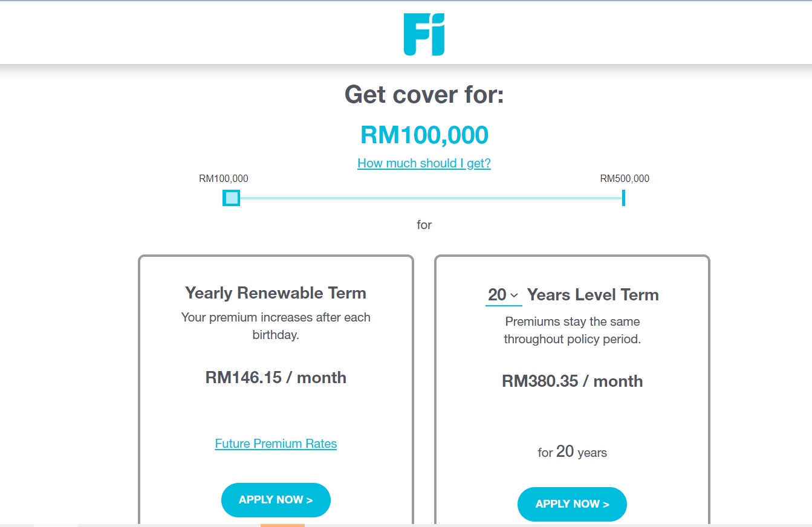Click the cover amount slider handle
This screenshot has width=812, height=527.
[231, 198]
